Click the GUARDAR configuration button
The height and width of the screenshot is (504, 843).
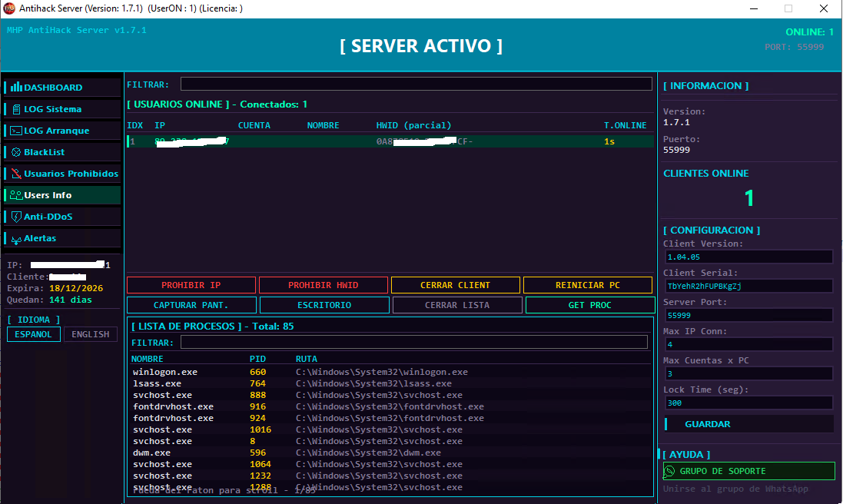[749, 424]
